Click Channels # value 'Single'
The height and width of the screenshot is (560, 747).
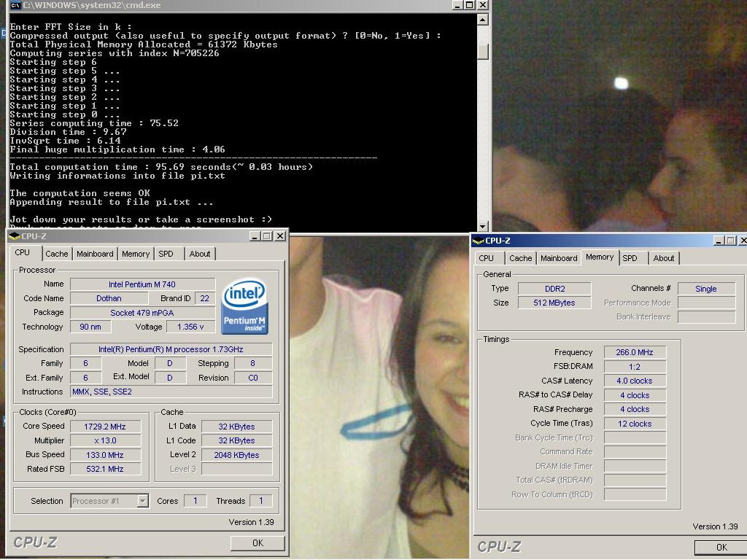706,289
